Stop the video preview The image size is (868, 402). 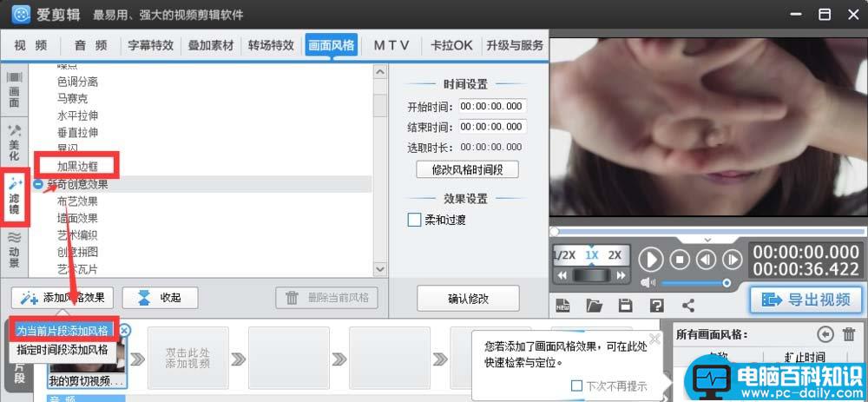pyautogui.click(x=680, y=259)
